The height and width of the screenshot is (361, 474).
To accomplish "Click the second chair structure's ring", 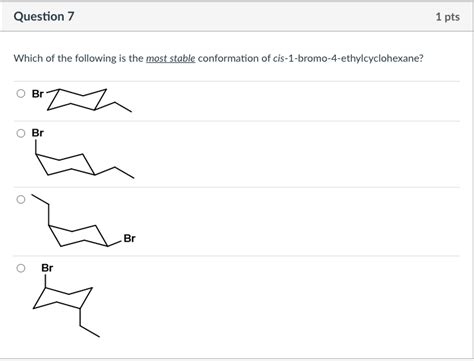I will tap(66, 164).
